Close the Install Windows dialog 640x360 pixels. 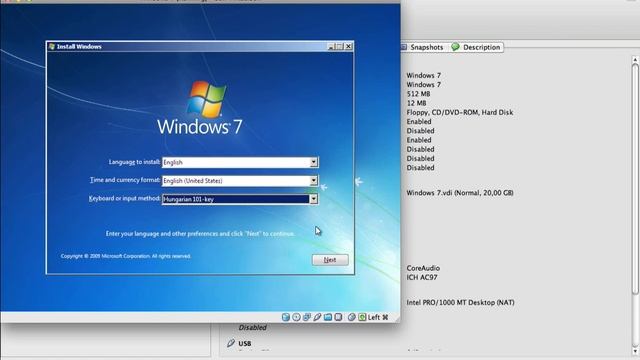(x=349, y=47)
